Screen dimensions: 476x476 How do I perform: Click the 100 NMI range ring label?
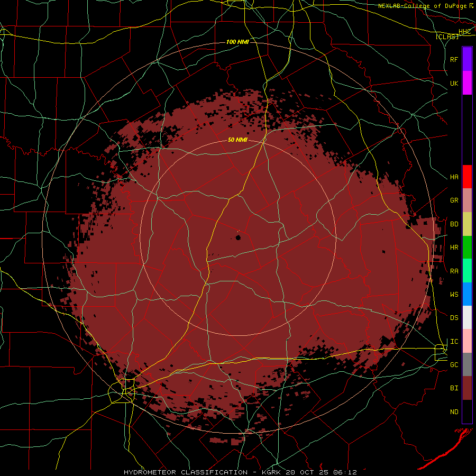(x=237, y=42)
